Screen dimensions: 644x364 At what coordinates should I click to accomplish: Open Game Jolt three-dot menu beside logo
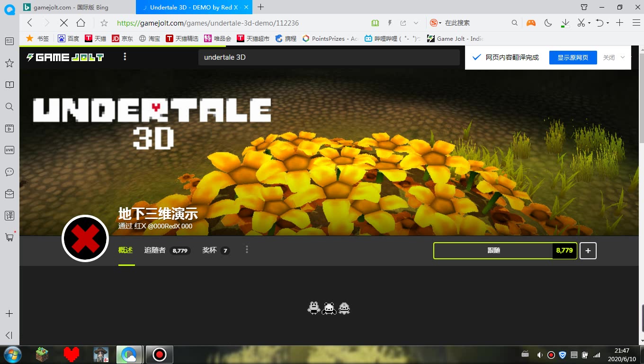125,57
